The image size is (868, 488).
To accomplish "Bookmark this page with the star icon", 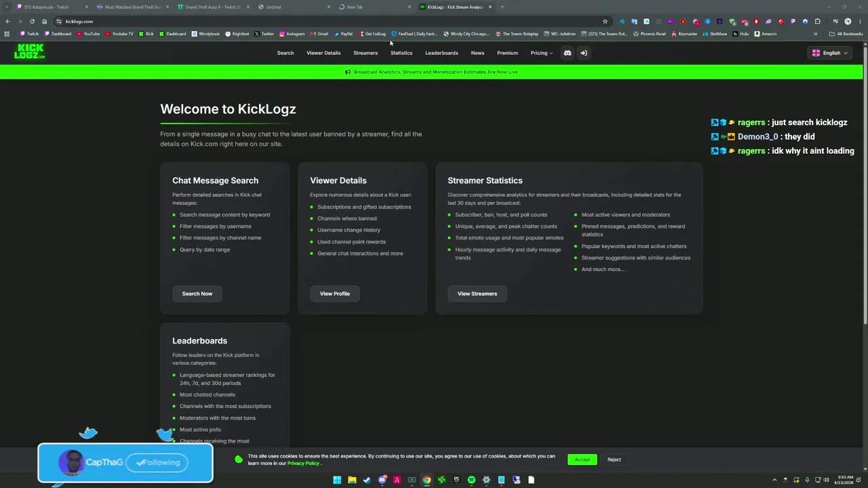I will tap(605, 21).
